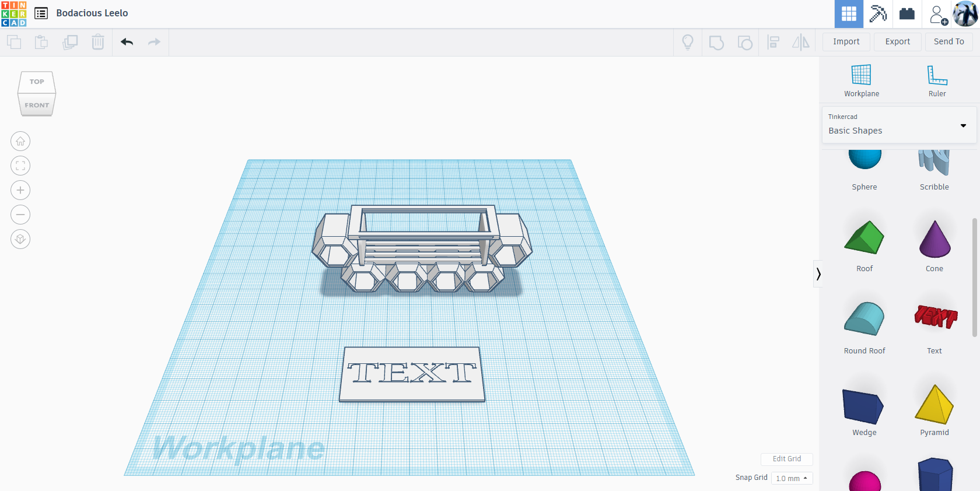
Task: Open the Align tool
Action: click(x=773, y=42)
